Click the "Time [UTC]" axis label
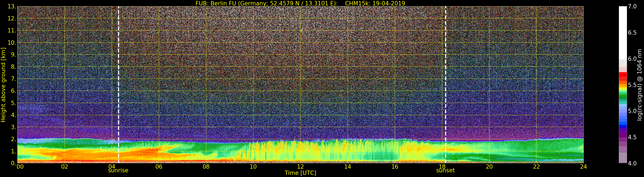The width and height of the screenshot is (644, 177). (300, 173)
